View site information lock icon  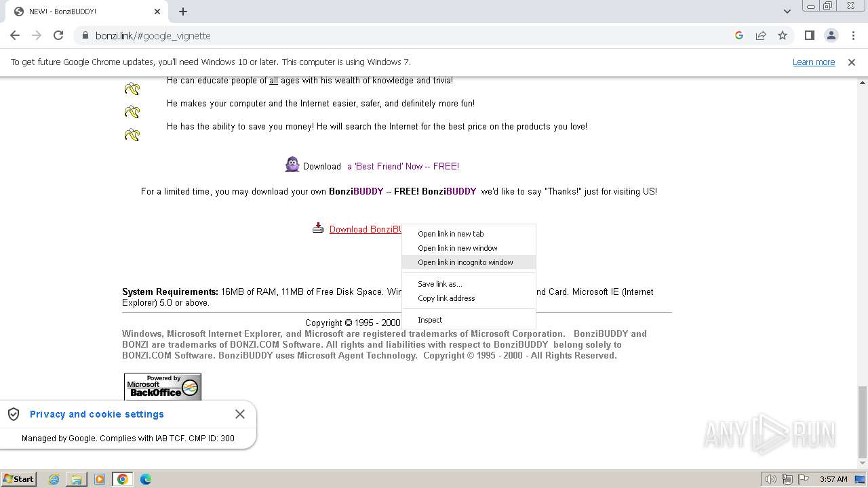[x=85, y=35]
